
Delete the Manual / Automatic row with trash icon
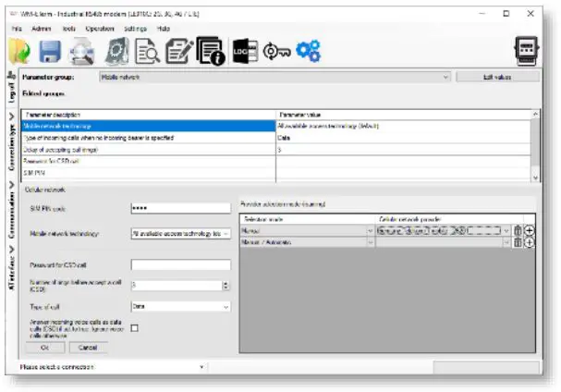(x=518, y=242)
